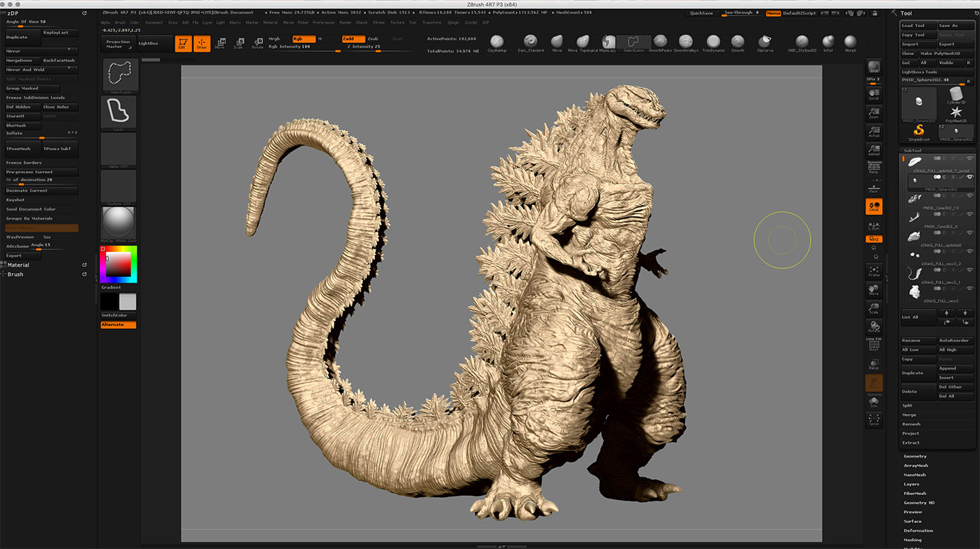Toggle Zadd sculpting mode

tap(353, 39)
